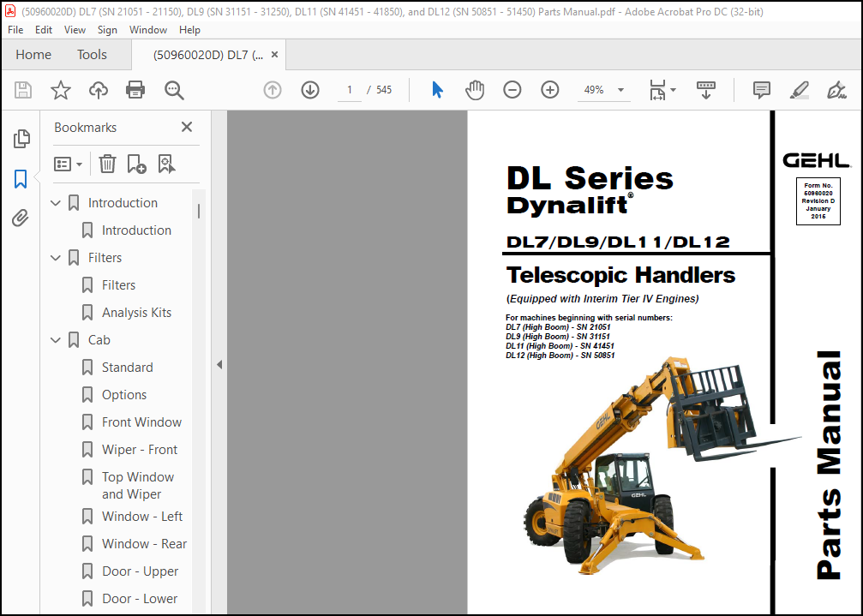863x616 pixels.
Task: Close the Bookmarks panel
Action: click(x=187, y=127)
